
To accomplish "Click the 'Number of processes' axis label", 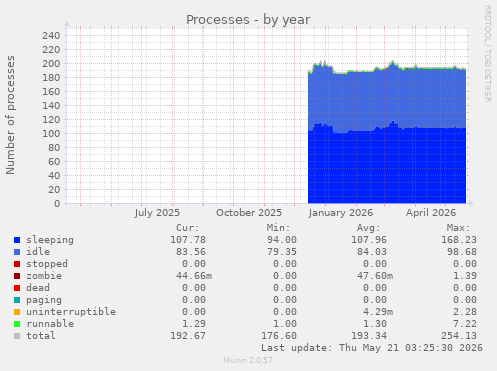I will (10, 115).
